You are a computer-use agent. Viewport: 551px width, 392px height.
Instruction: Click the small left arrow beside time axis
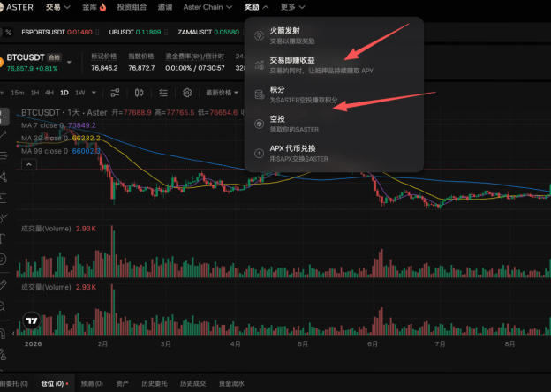[13, 334]
